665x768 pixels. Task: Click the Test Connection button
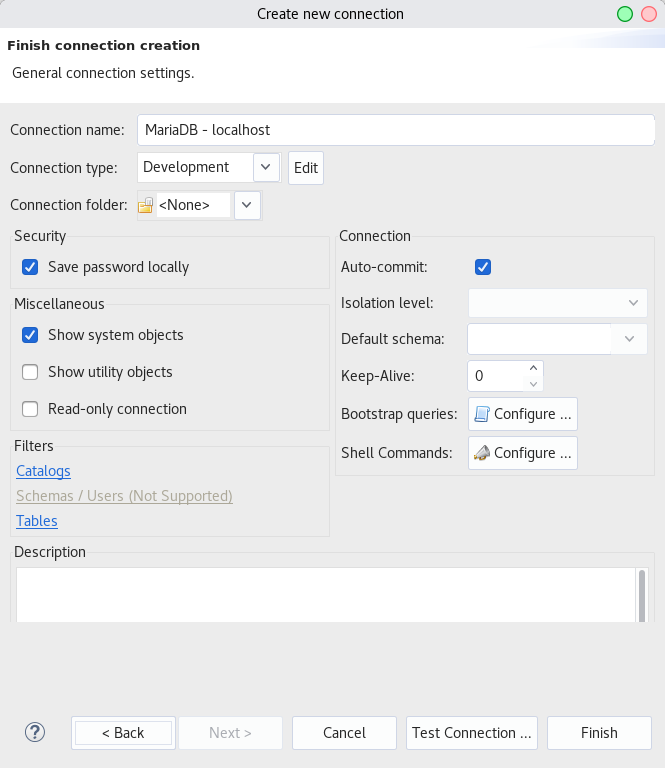(472, 733)
